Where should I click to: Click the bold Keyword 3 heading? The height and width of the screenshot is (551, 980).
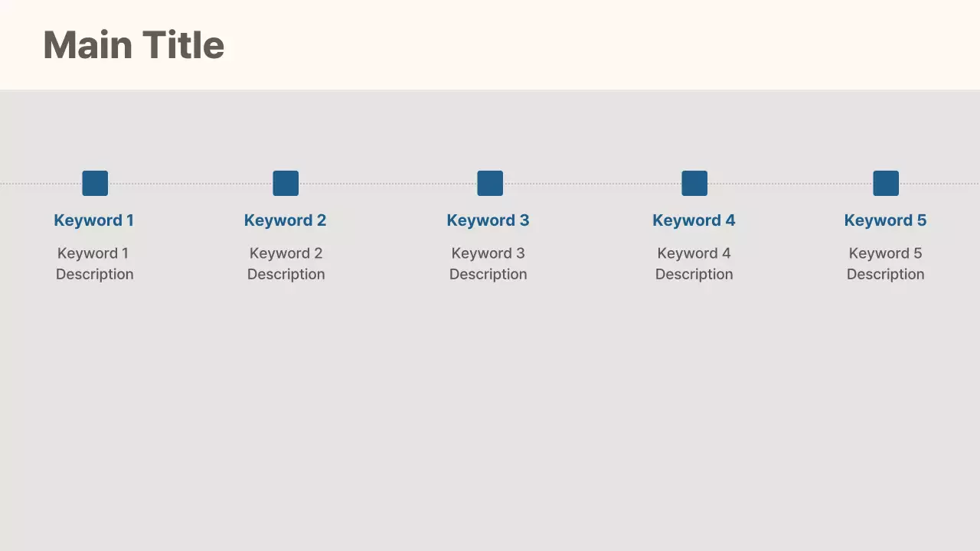[488, 220]
